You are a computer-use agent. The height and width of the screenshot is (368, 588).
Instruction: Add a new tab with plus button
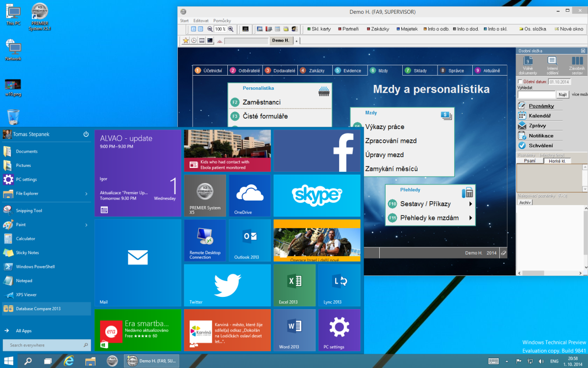coord(296,41)
